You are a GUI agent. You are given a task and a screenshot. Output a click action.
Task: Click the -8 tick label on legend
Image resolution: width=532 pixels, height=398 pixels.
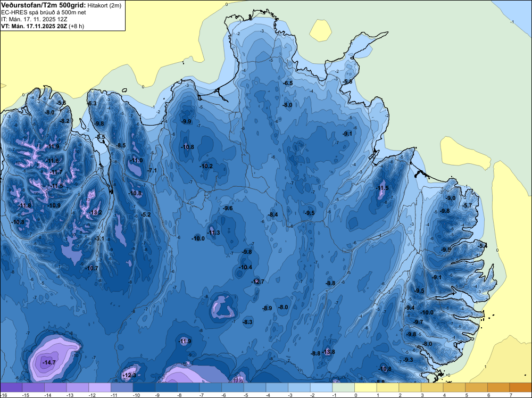pyautogui.click(x=180, y=395)
